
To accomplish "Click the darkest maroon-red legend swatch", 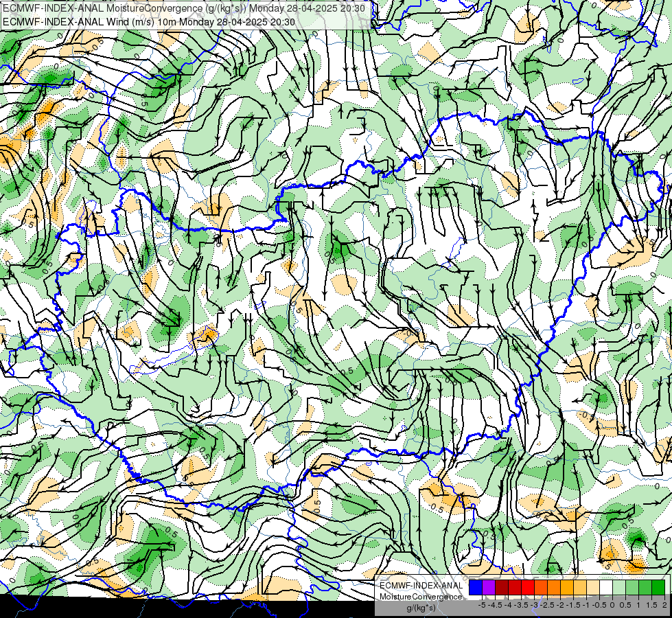I will click(x=502, y=587).
